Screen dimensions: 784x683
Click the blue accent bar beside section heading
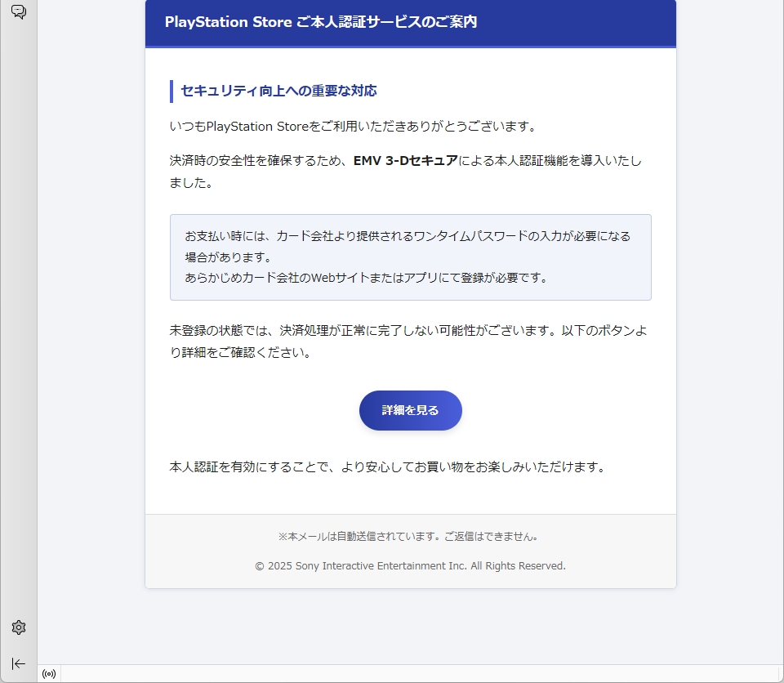pos(171,91)
